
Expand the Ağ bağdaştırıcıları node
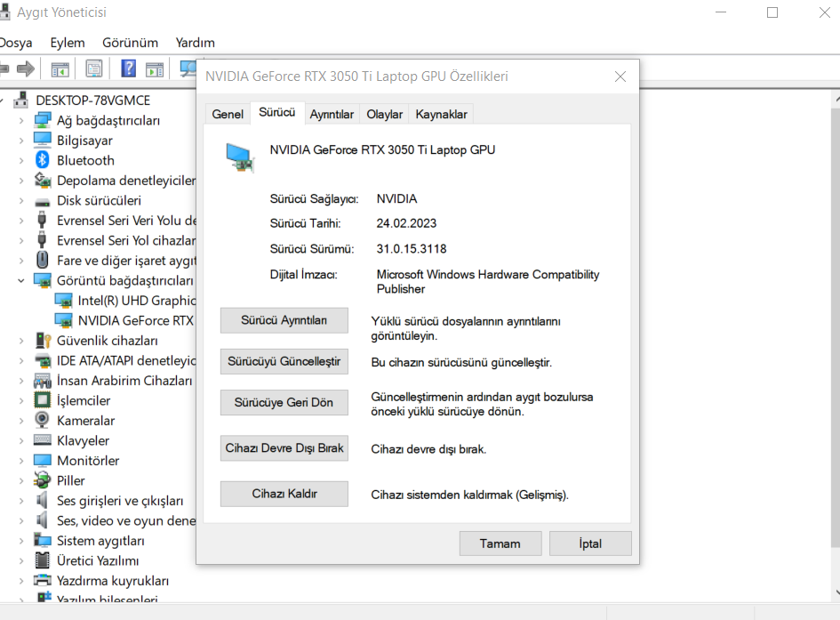(x=21, y=121)
